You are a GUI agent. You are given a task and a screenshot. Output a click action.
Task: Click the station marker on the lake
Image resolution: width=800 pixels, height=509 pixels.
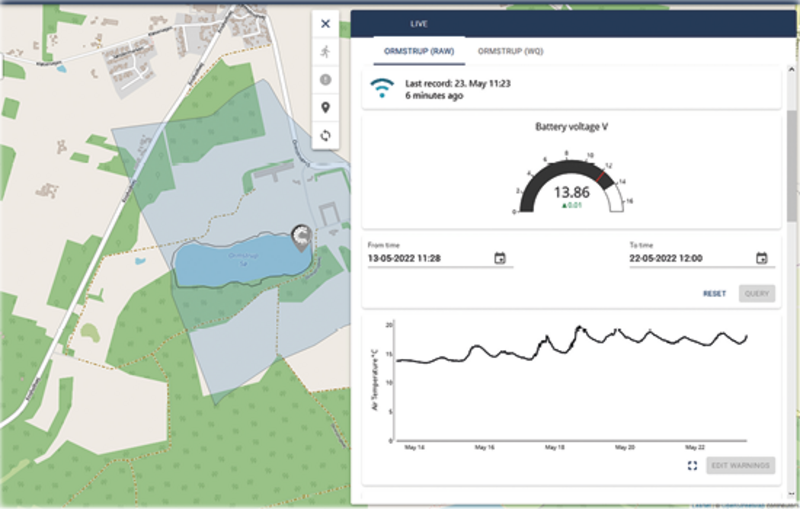tap(300, 234)
